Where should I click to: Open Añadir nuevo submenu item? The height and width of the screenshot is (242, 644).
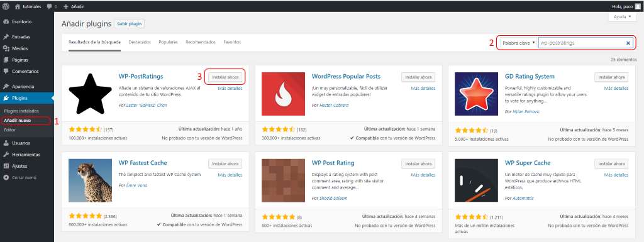pos(17,121)
